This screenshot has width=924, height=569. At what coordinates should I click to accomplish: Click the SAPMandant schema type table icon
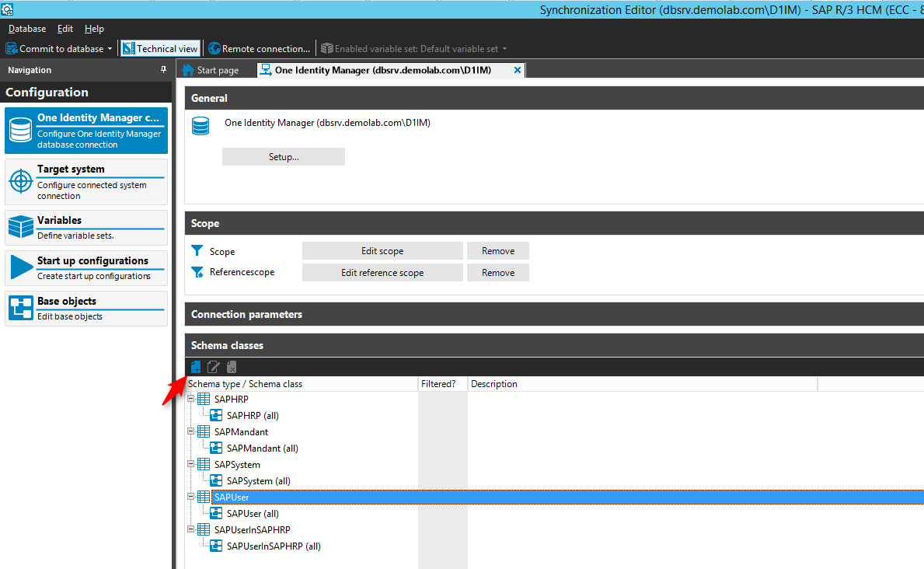(x=204, y=431)
